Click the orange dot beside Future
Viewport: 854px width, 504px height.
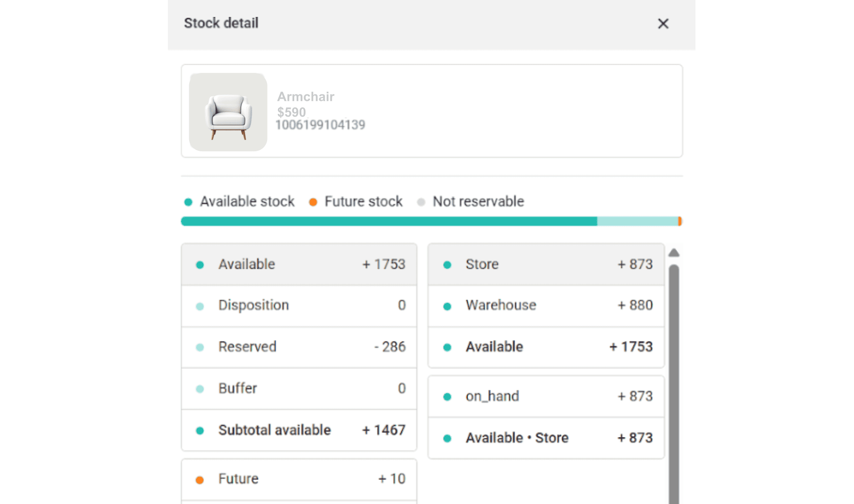click(200, 480)
